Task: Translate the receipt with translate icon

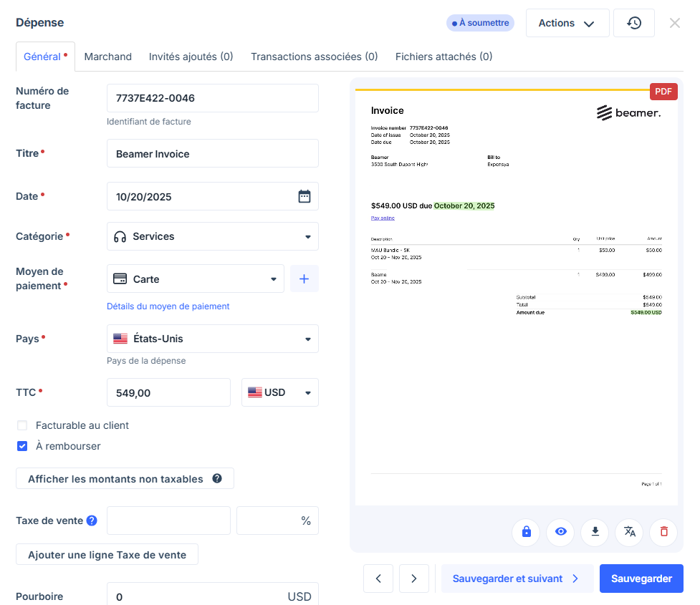Action: (x=629, y=532)
